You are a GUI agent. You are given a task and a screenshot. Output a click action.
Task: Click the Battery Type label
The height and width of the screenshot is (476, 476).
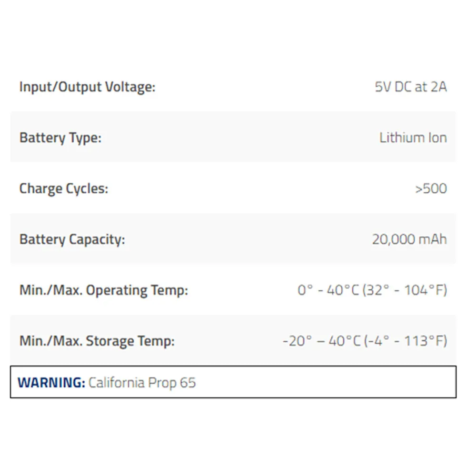point(60,138)
